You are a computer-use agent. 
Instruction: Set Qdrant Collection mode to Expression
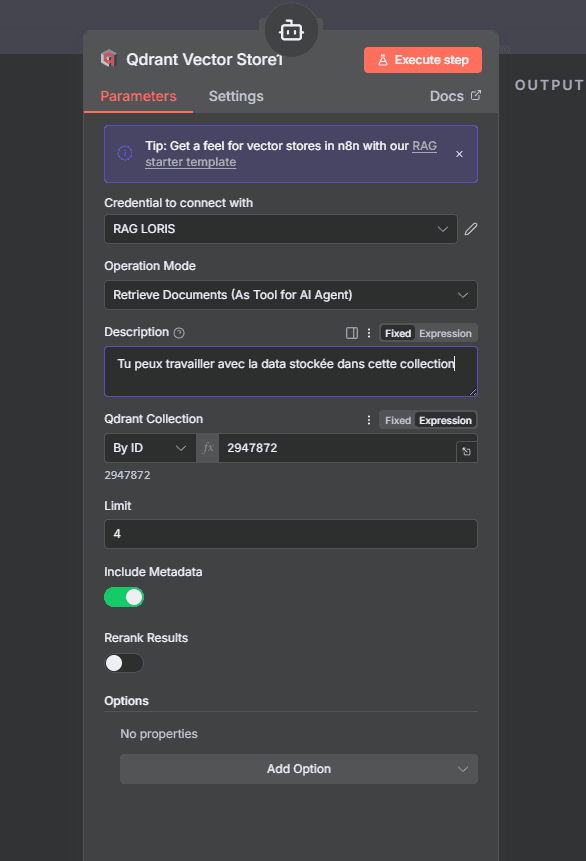click(x=445, y=420)
